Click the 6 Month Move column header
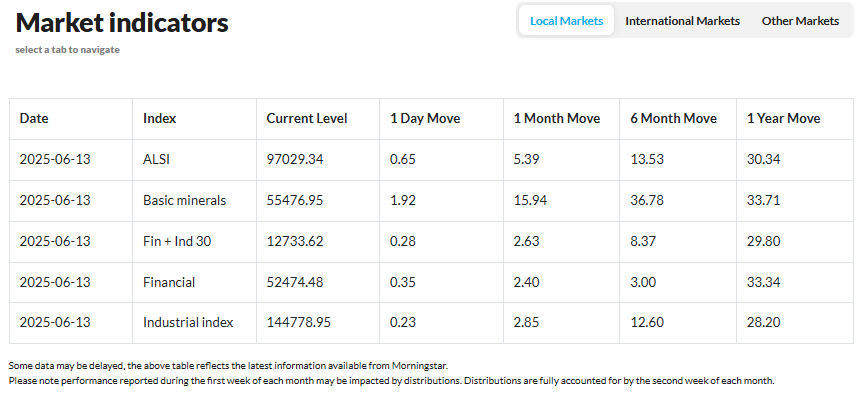 tap(678, 119)
